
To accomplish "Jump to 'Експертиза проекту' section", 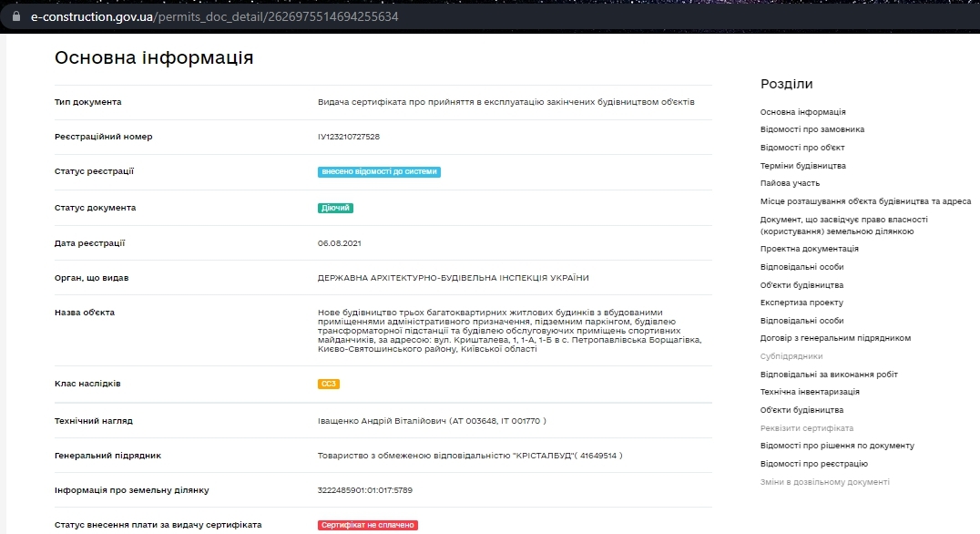I will (x=801, y=303).
